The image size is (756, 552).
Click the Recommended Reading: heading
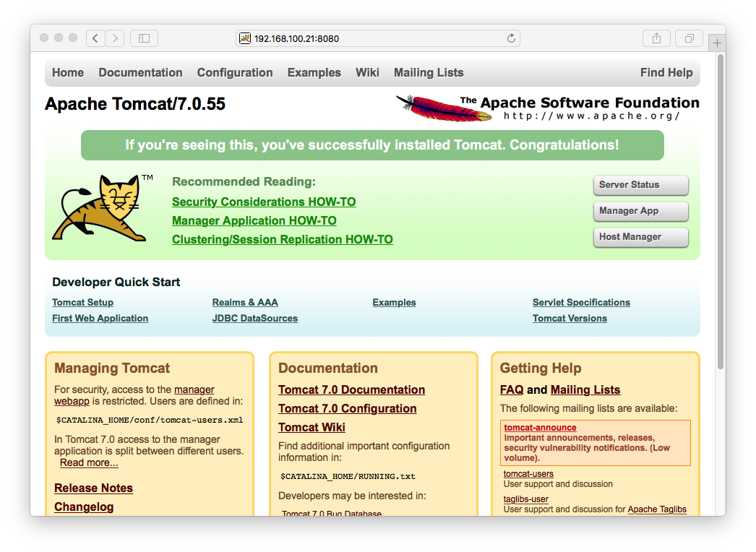(x=244, y=182)
